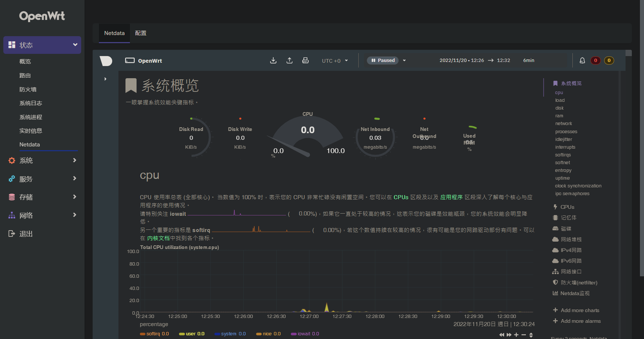Open 磁碟 section in right menu

point(562,229)
